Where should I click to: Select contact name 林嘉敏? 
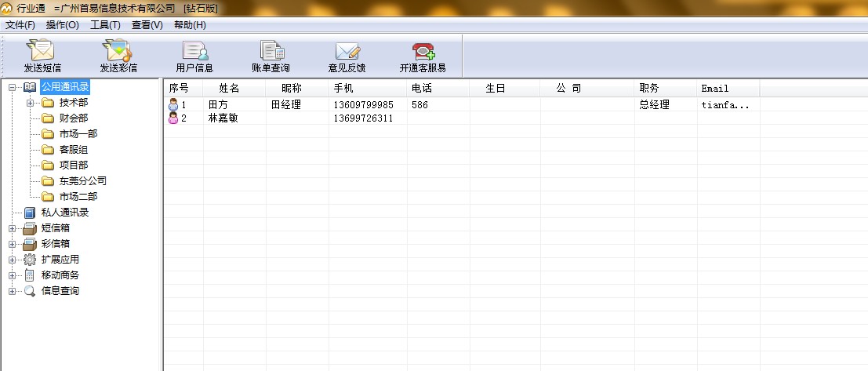(x=223, y=118)
